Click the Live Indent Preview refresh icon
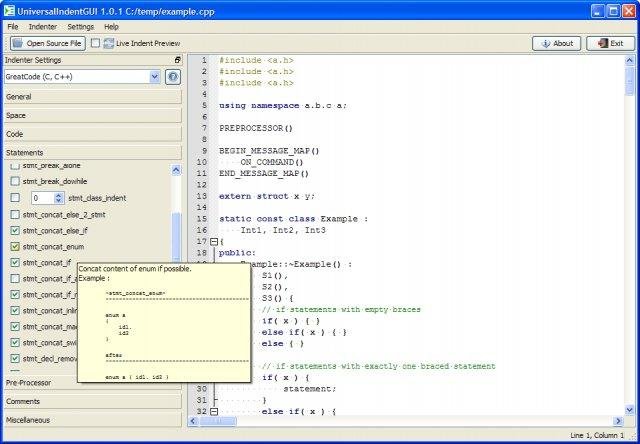Screen dimensions: 640x444 [x=108, y=44]
